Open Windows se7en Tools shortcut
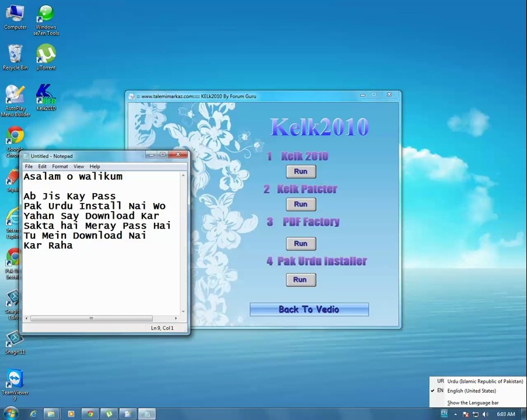Screen dimensions: 527x420 click(46, 20)
